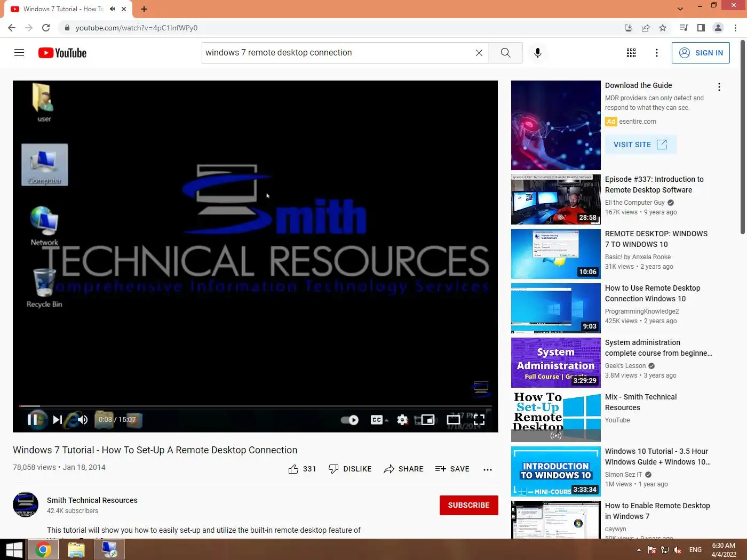Open taskbar clock and date
Image resolution: width=747 pixels, height=560 pixels.
click(x=724, y=550)
